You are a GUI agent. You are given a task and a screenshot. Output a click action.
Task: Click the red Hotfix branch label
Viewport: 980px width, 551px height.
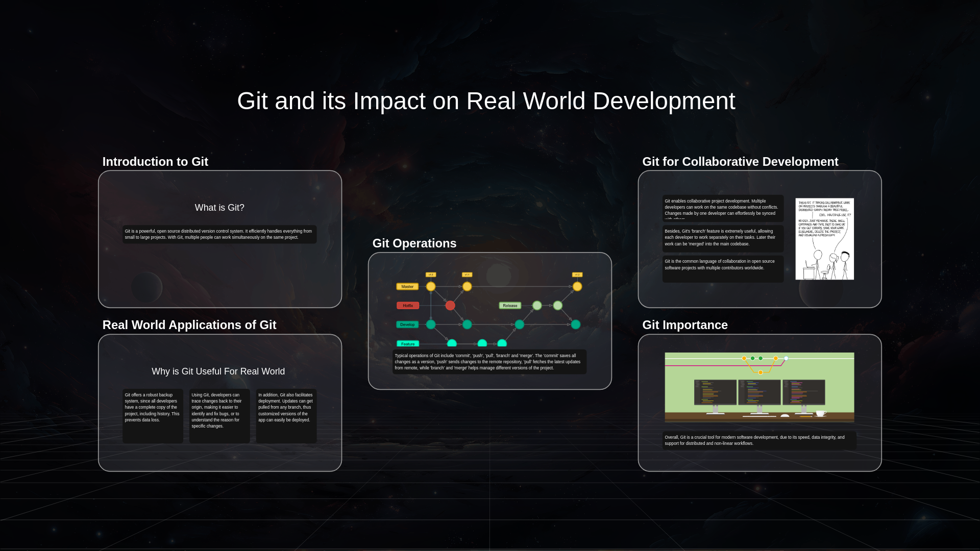pos(407,305)
